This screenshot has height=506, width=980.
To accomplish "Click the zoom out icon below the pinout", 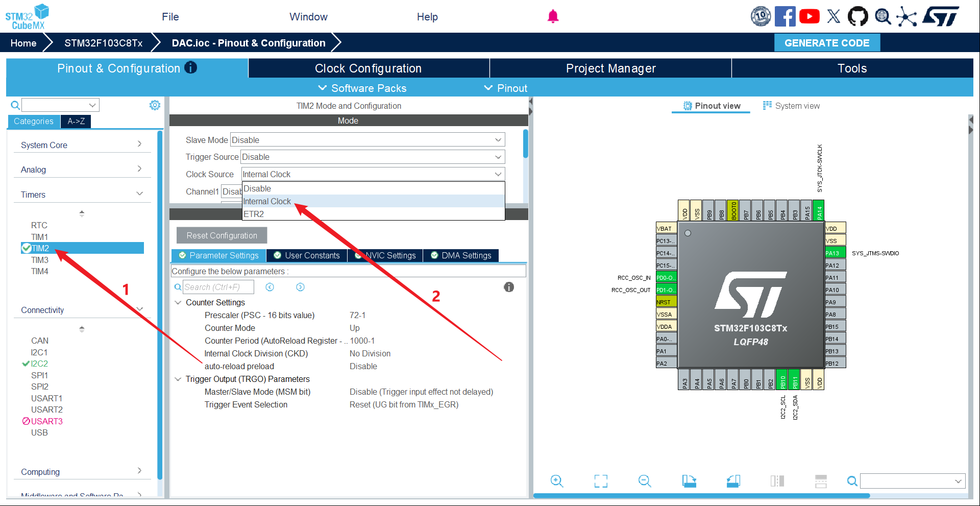I will [x=645, y=481].
